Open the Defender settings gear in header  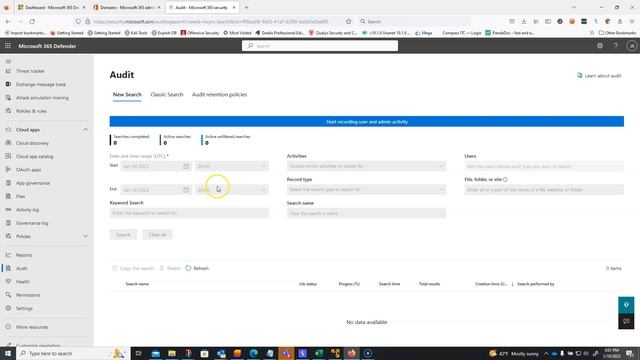[600, 46]
